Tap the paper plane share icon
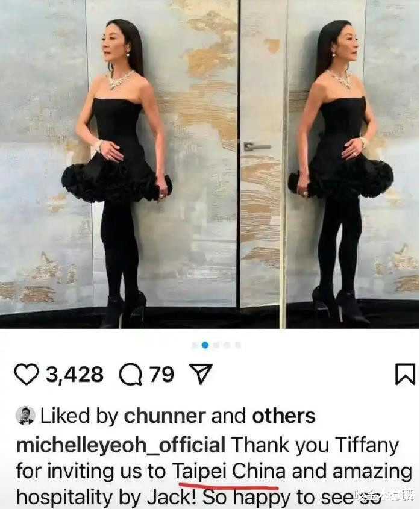The height and width of the screenshot is (509, 420). (x=201, y=374)
